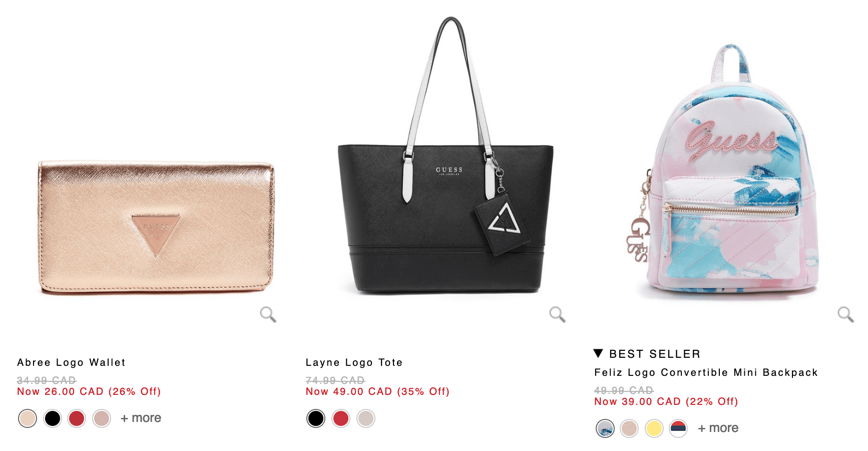Screen dimensions: 868x451
Task: Open Feliz Logo Convertible Mini Backpack link
Action: [706, 372]
